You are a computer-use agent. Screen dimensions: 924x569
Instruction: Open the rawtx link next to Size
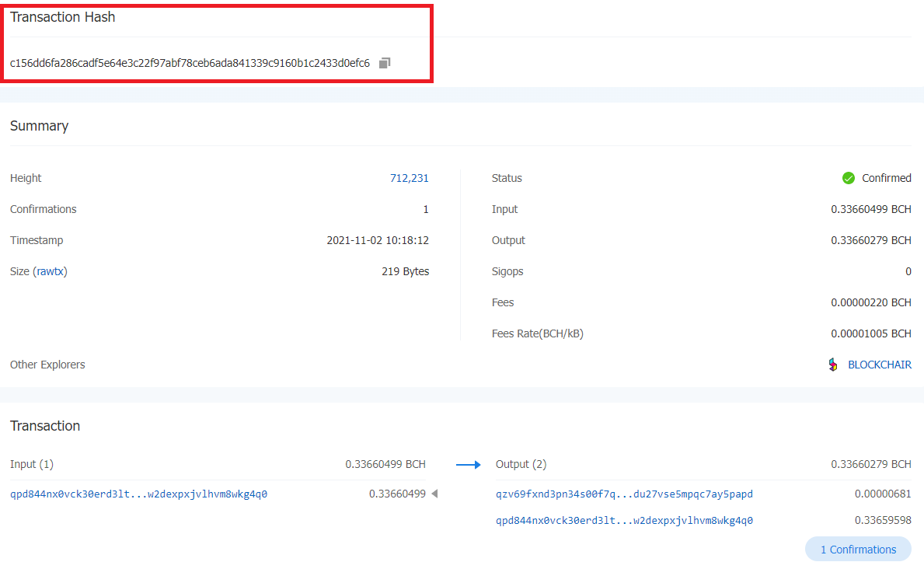(50, 271)
